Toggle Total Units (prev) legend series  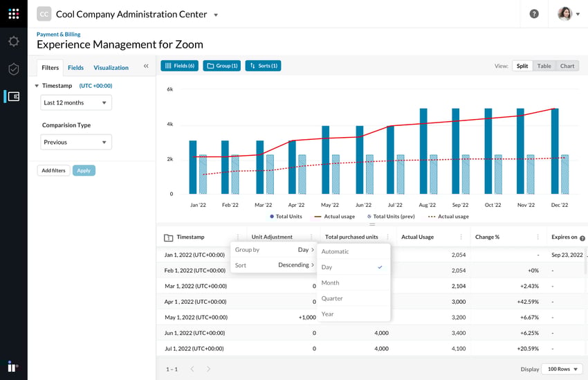point(391,217)
